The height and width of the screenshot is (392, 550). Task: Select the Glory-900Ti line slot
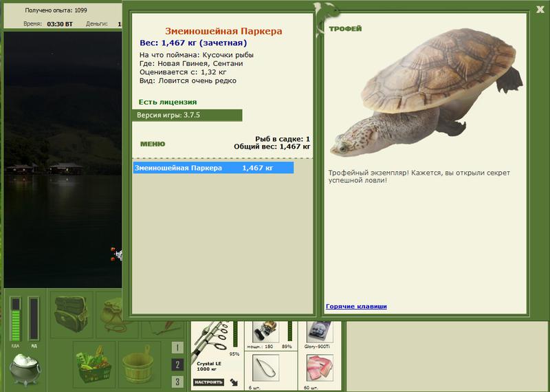click(x=319, y=331)
